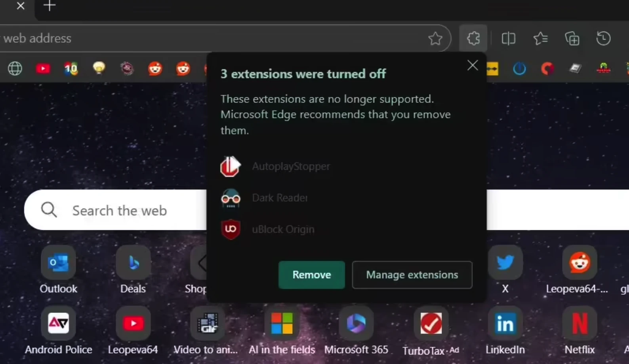Open the second Reddit bookmark in favorites bar
The width and height of the screenshot is (629, 364).
(x=183, y=68)
